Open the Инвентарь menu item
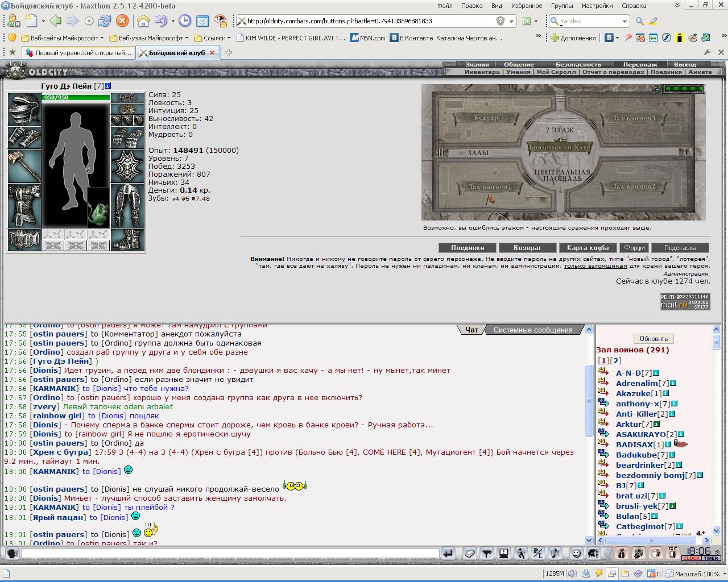The width and height of the screenshot is (728, 582). pyautogui.click(x=482, y=72)
